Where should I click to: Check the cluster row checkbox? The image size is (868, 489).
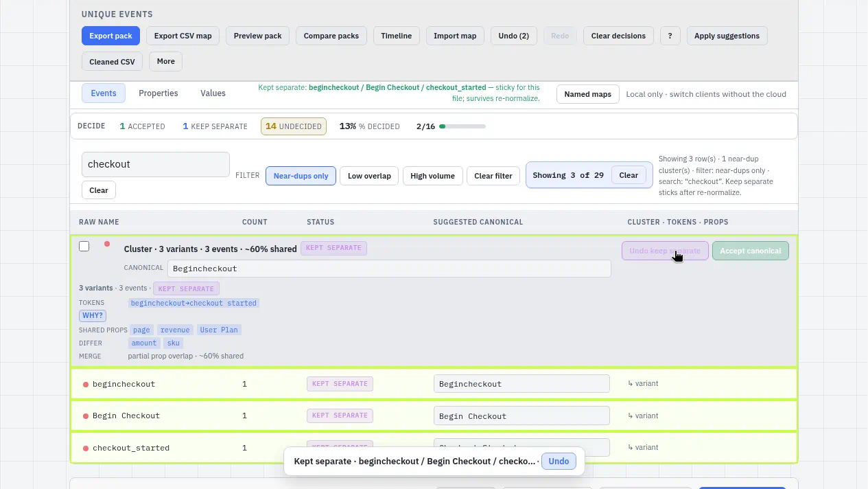(84, 246)
